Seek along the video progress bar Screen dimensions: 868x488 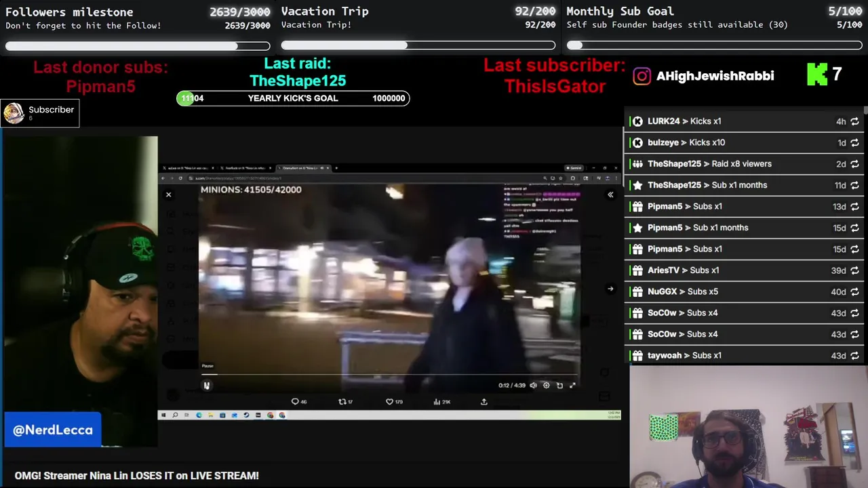click(x=390, y=374)
